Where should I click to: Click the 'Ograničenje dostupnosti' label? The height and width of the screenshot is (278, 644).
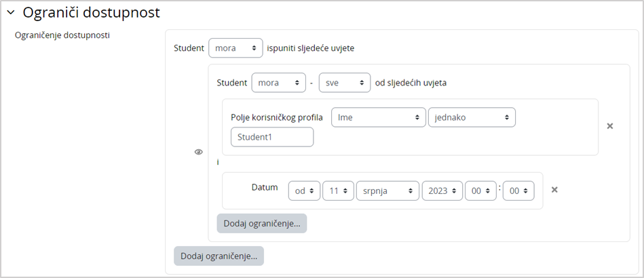tap(62, 35)
